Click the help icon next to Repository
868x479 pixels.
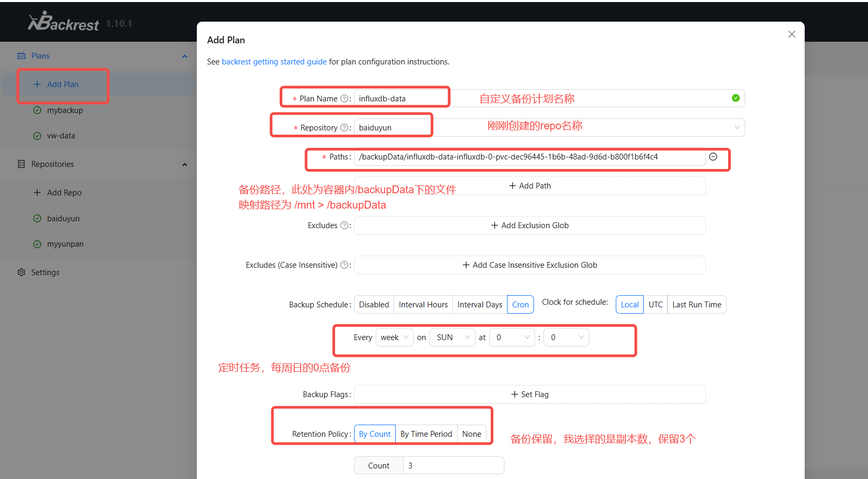pos(344,128)
